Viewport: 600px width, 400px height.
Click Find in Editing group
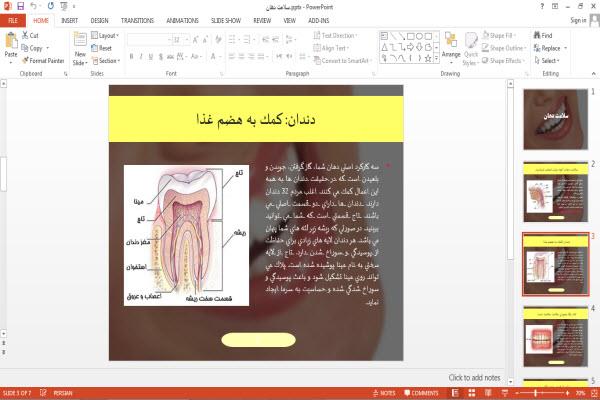pos(543,35)
